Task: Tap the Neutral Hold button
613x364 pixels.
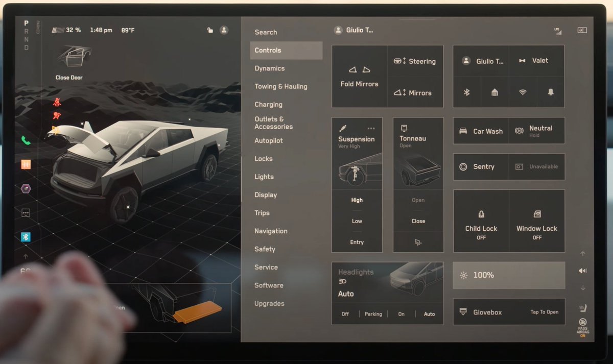Action: coord(536,131)
